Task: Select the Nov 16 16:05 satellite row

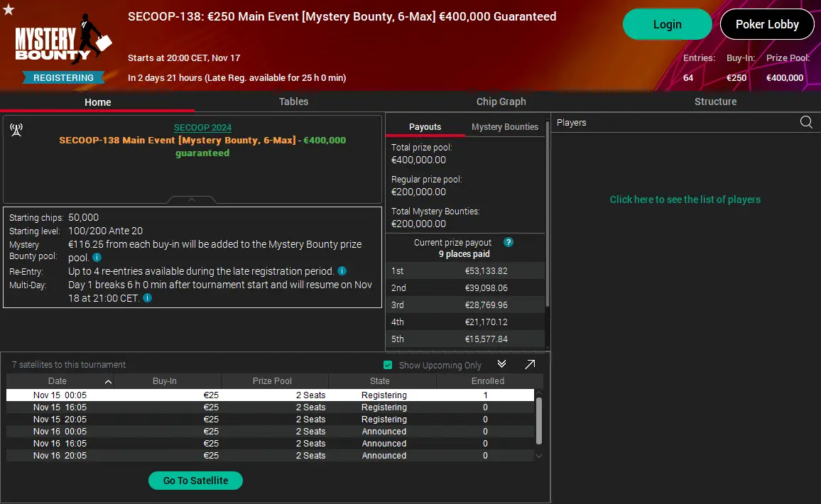Action: pos(270,444)
